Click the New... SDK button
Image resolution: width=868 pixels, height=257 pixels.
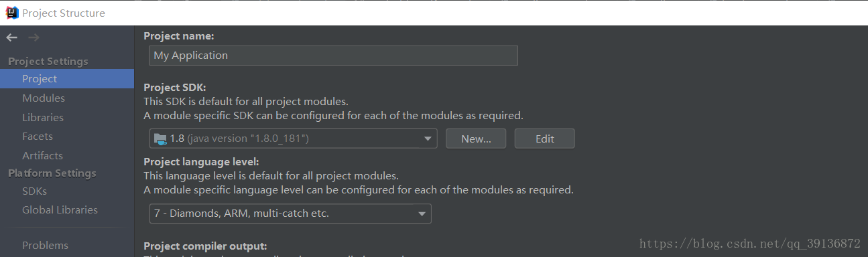(x=477, y=139)
